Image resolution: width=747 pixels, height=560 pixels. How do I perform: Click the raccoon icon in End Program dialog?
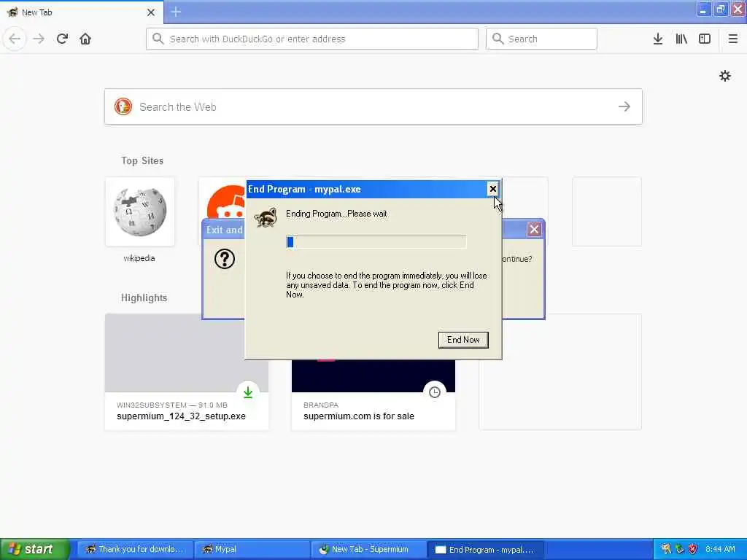(x=266, y=217)
